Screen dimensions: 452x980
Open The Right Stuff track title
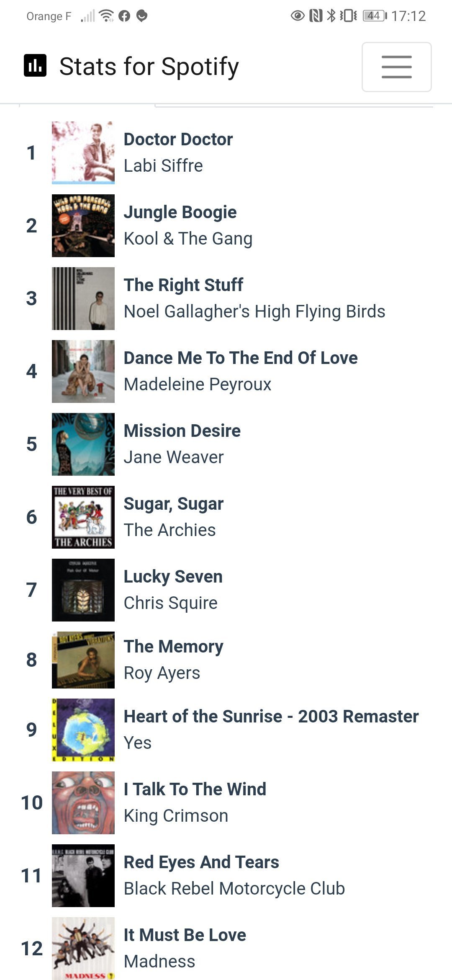[183, 285]
